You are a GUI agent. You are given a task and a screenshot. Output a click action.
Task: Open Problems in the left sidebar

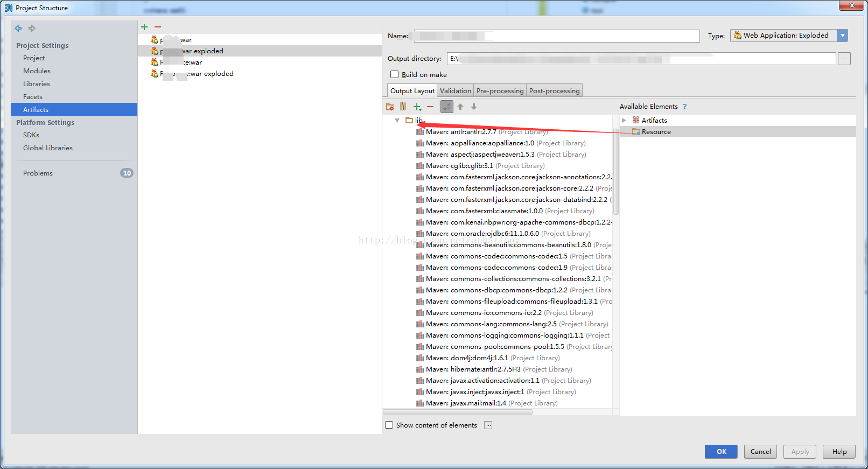point(38,173)
